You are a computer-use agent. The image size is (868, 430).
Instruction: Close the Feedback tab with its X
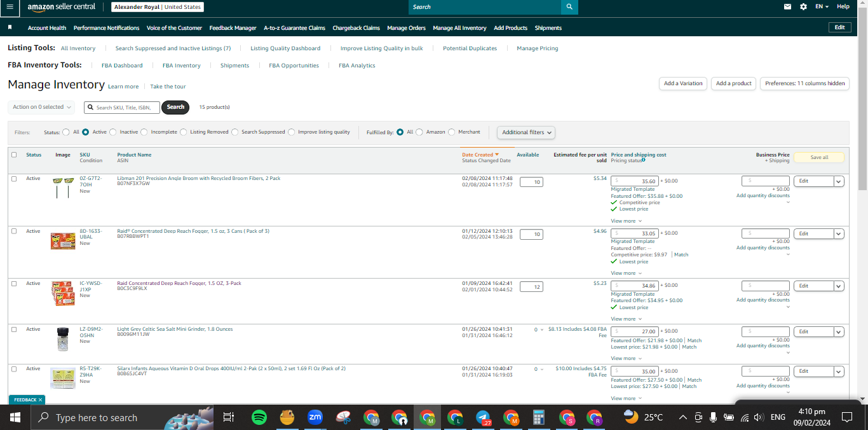40,399
